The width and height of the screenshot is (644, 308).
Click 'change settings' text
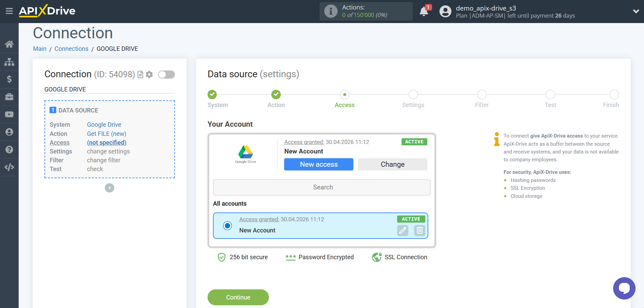click(108, 151)
